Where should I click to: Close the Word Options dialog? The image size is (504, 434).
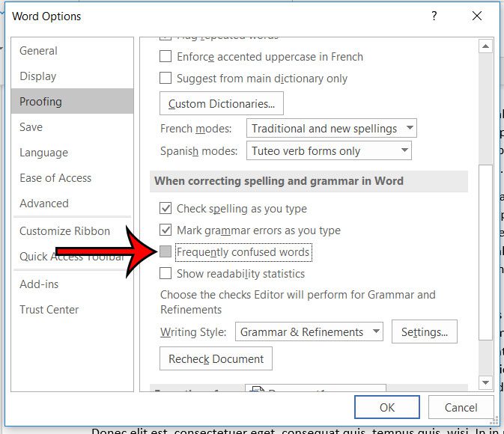[x=477, y=16]
